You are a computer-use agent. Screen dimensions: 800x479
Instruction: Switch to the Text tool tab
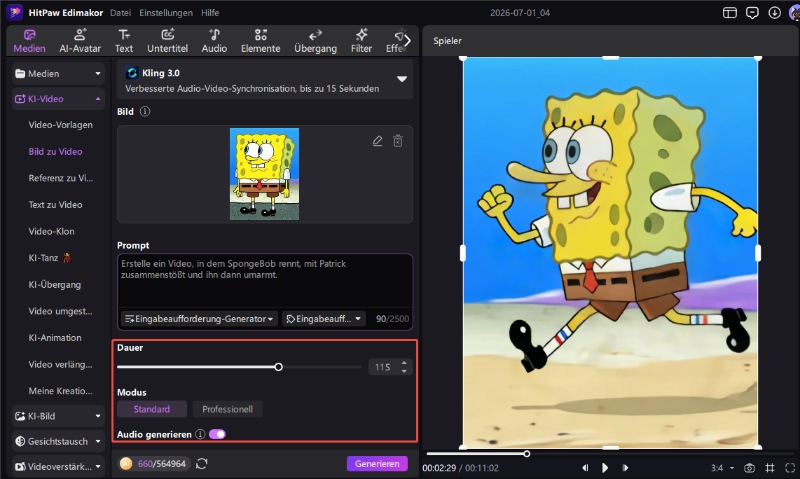(x=124, y=41)
